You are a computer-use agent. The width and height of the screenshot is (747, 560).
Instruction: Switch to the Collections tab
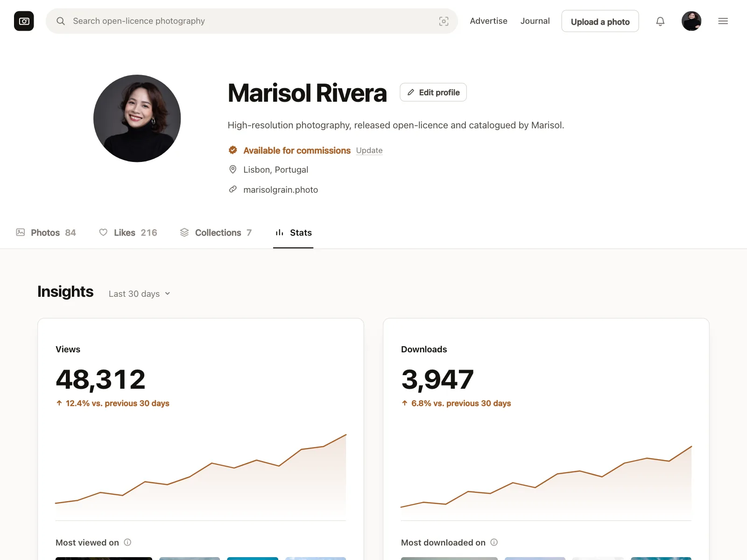coord(216,232)
